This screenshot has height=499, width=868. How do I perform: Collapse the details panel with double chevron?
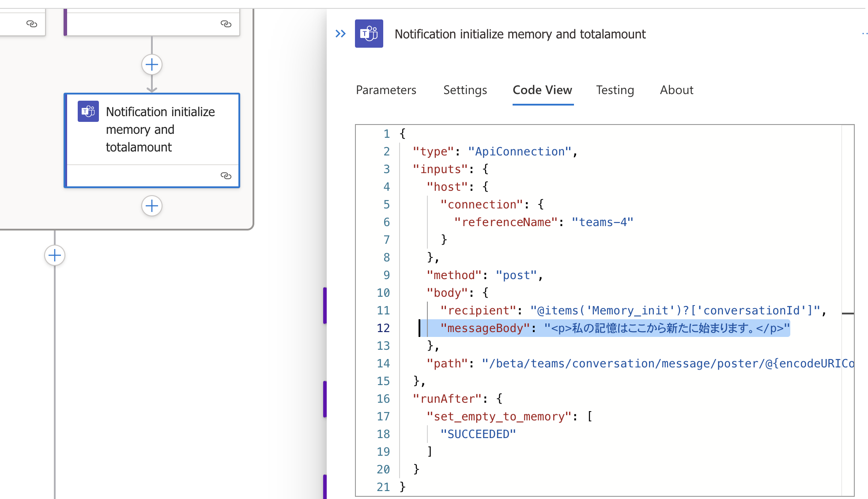(340, 34)
